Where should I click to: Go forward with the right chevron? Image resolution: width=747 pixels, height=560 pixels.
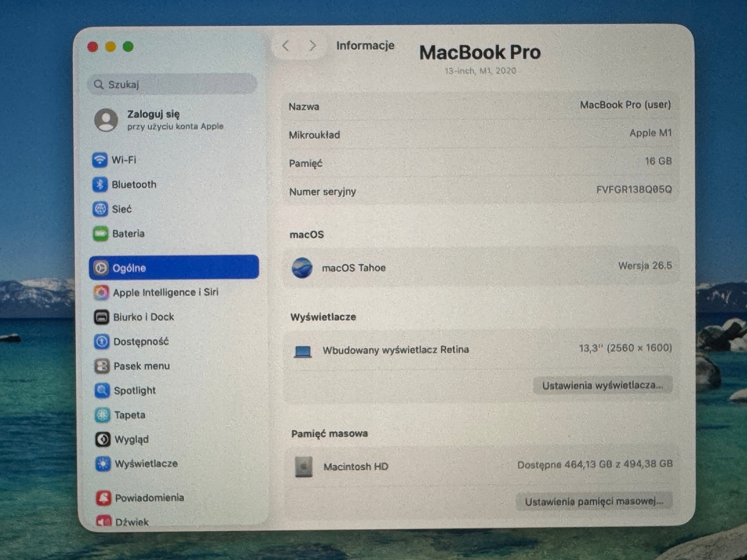pos(313,45)
